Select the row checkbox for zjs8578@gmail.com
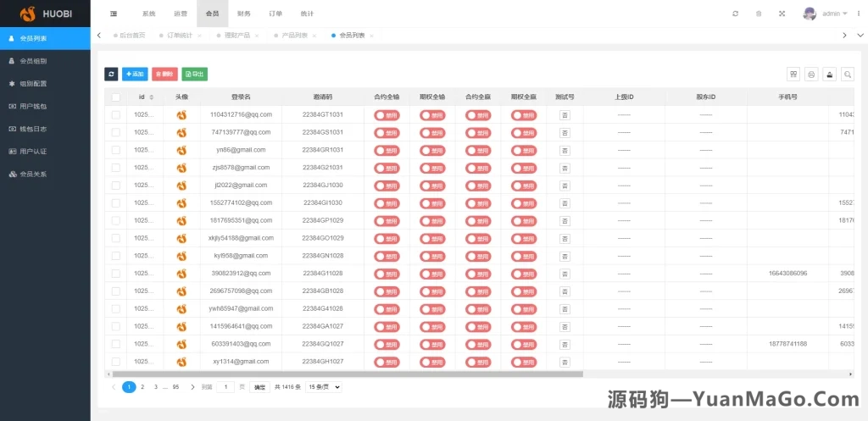 point(115,168)
